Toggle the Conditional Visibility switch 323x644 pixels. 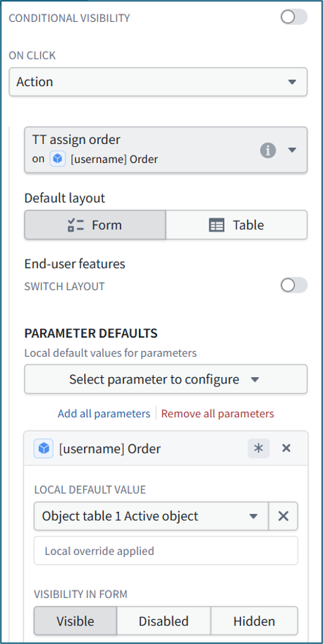click(x=293, y=18)
